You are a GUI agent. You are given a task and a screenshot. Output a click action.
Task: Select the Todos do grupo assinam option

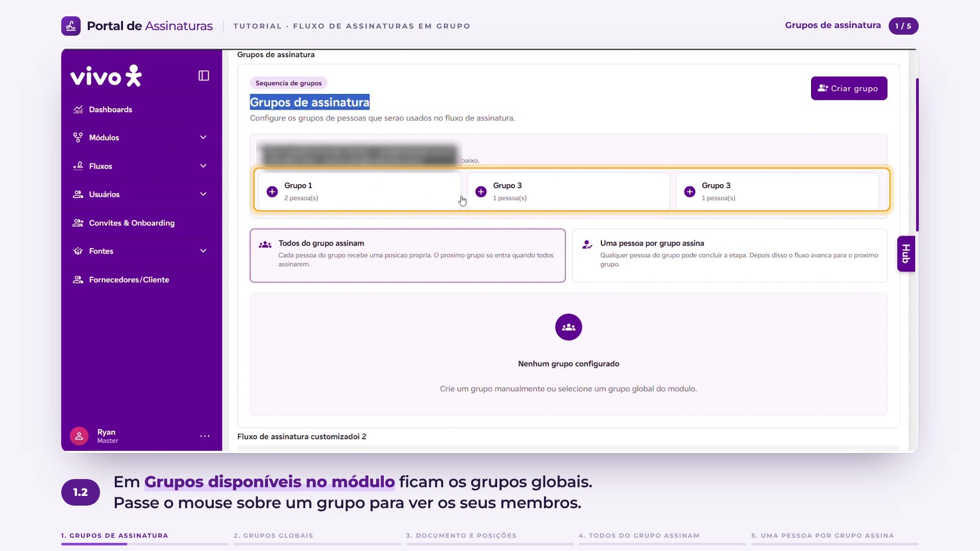click(407, 256)
